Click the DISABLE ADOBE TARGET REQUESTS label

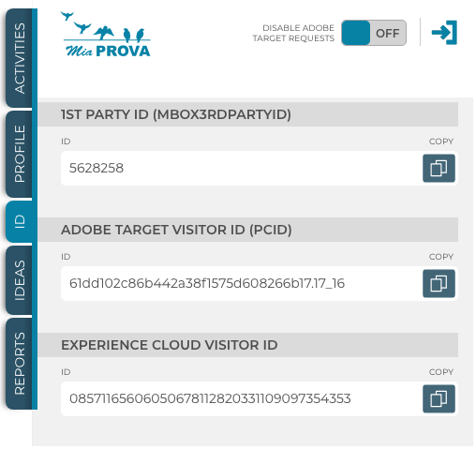pyautogui.click(x=293, y=33)
